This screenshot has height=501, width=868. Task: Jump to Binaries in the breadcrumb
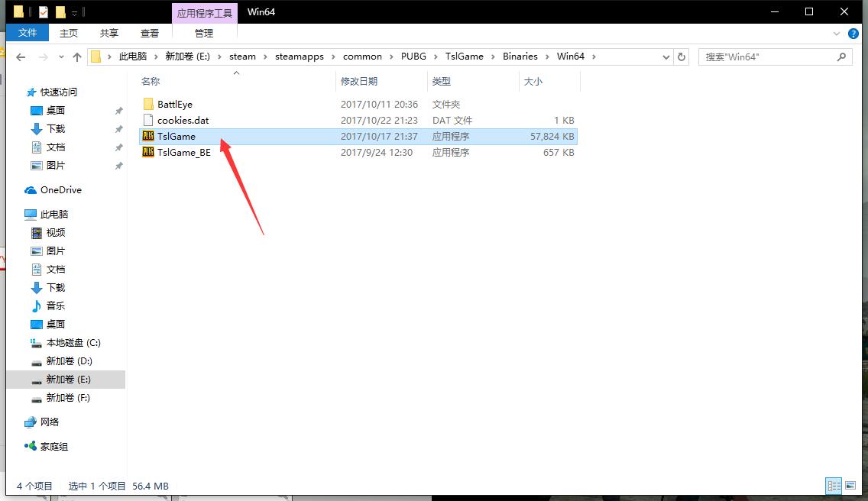coord(520,57)
